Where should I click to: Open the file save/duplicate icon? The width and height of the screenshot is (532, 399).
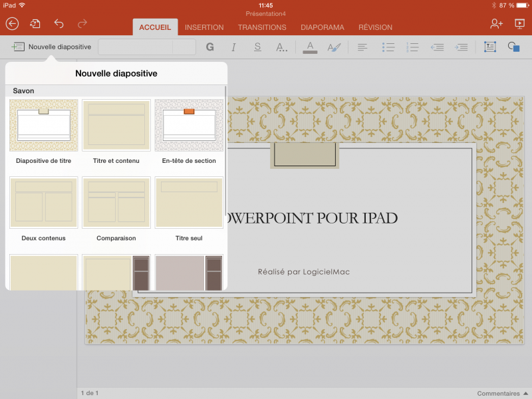(x=35, y=24)
